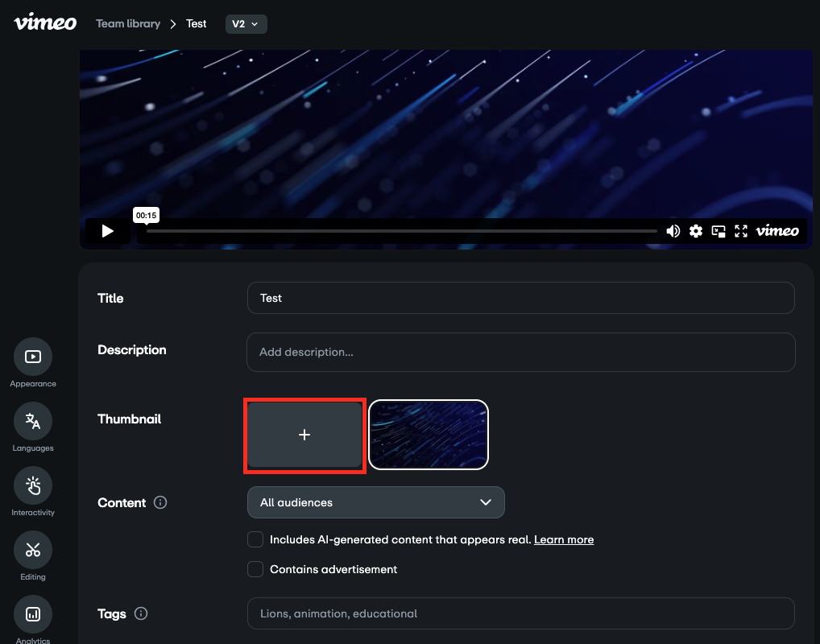The height and width of the screenshot is (644, 820).
Task: Select the Appearance panel icon
Action: pyautogui.click(x=32, y=357)
